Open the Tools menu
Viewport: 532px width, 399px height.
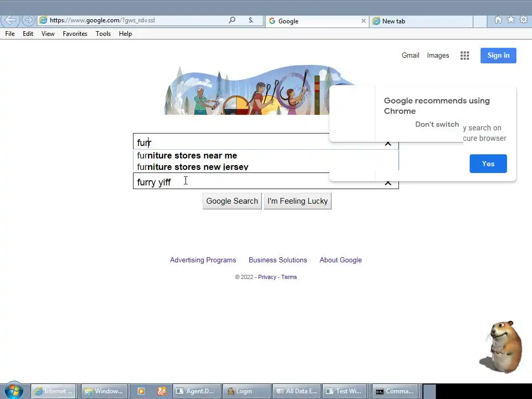click(x=103, y=34)
